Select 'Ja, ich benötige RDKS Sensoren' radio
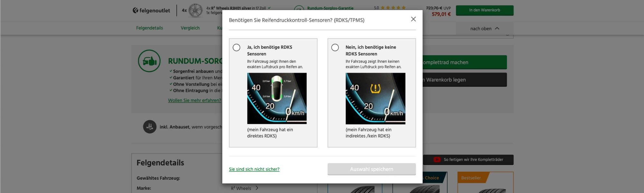Viewport: 644px width, 193px height. coord(236,48)
